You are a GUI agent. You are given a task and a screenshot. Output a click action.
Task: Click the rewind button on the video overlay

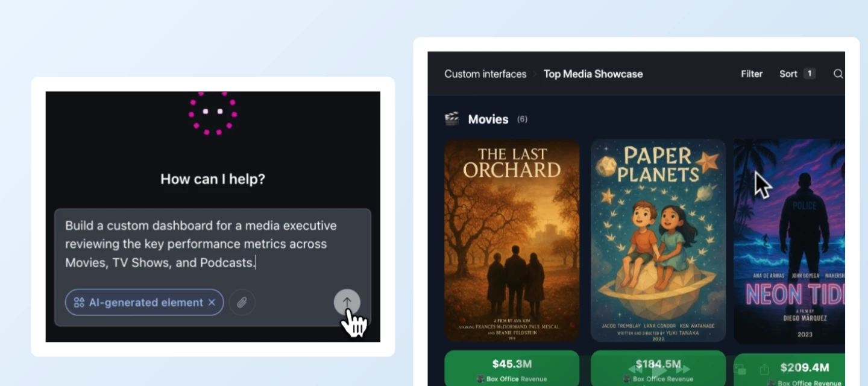click(635, 369)
